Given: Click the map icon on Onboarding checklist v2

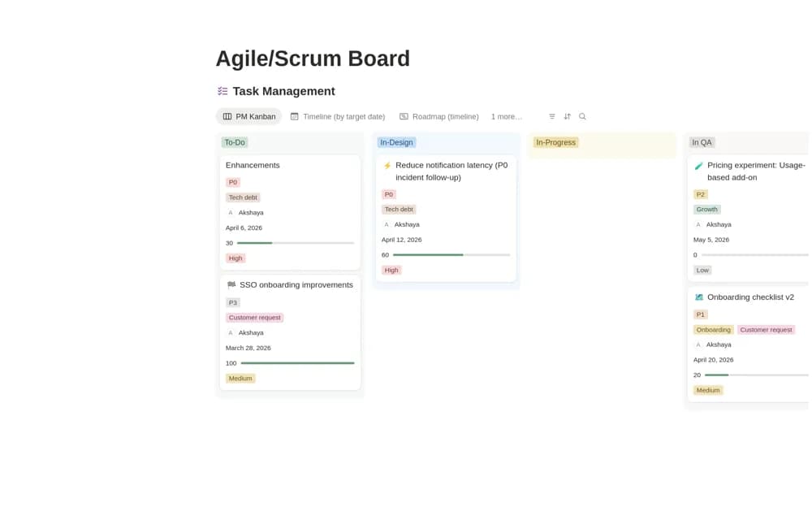Looking at the screenshot, I should point(698,297).
